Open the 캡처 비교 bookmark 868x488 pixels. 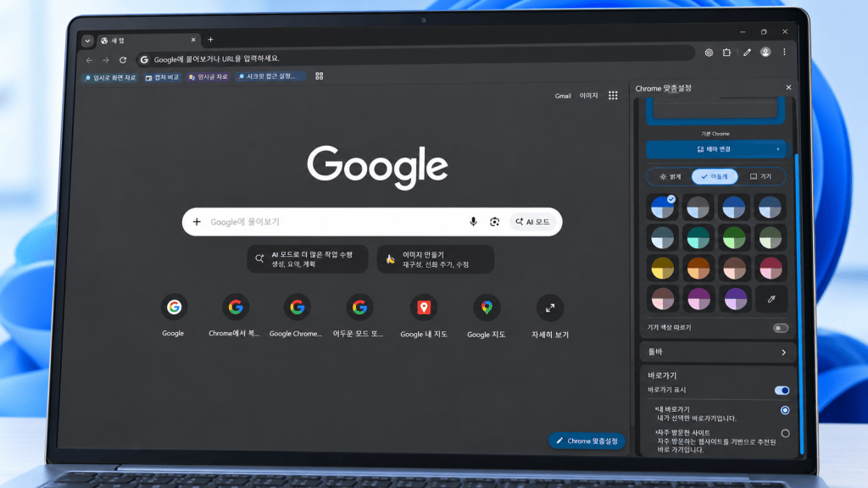[x=162, y=77]
